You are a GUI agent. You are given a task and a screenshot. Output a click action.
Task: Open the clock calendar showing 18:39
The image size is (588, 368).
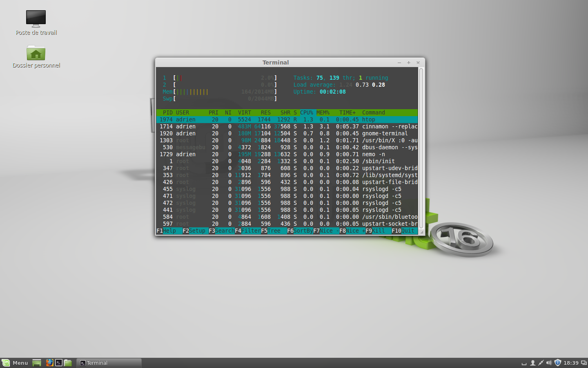pos(571,363)
